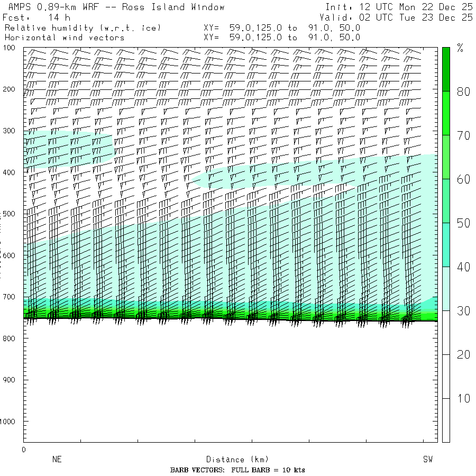The height and width of the screenshot is (476, 476).
Task: Click the colorbar value 50
Action: (x=463, y=223)
